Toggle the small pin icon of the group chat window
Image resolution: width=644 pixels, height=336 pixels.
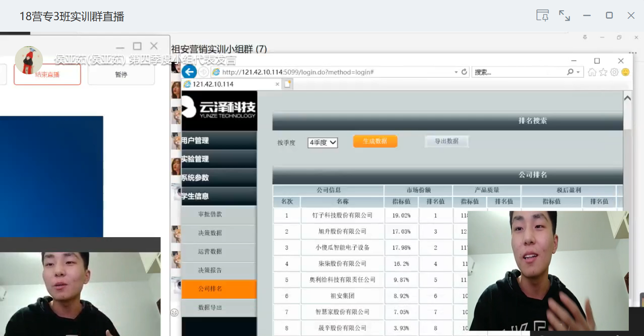(585, 38)
